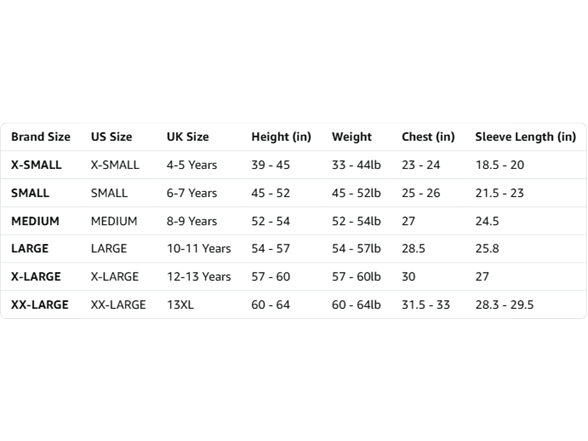Click the 52 - 54 height cell
Viewport: 588px width, 441px height.
pyautogui.click(x=270, y=221)
